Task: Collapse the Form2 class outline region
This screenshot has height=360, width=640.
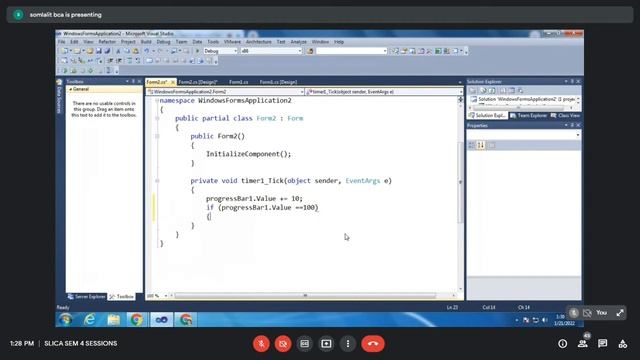Action: [157, 118]
